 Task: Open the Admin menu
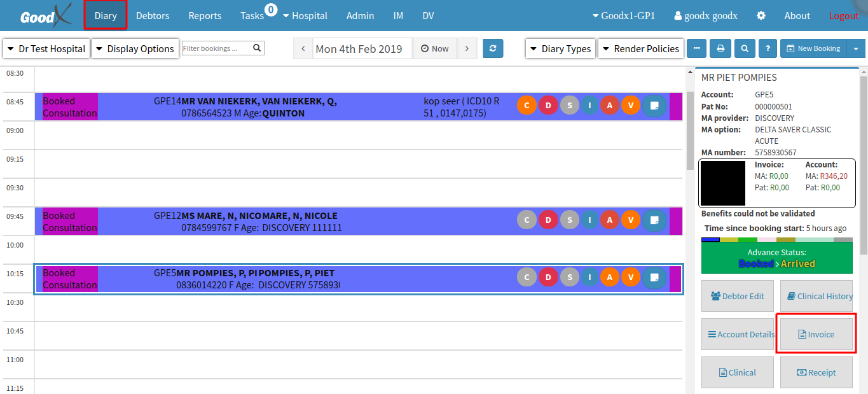pyautogui.click(x=360, y=15)
